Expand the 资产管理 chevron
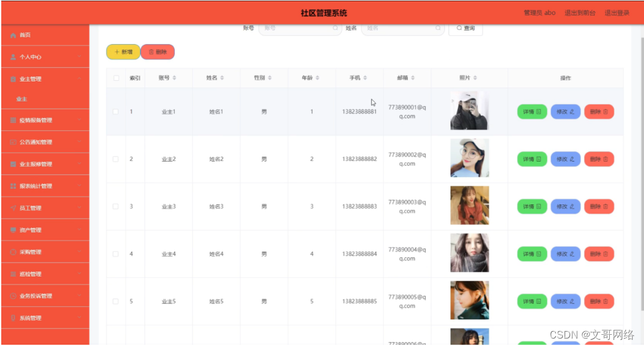The image size is (644, 346). (79, 230)
